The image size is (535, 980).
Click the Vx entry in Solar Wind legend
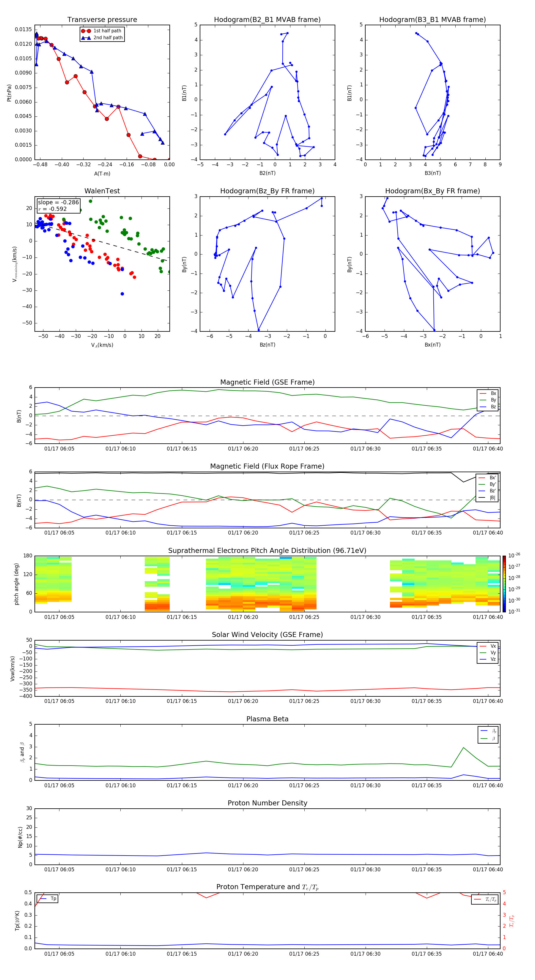coord(488,646)
